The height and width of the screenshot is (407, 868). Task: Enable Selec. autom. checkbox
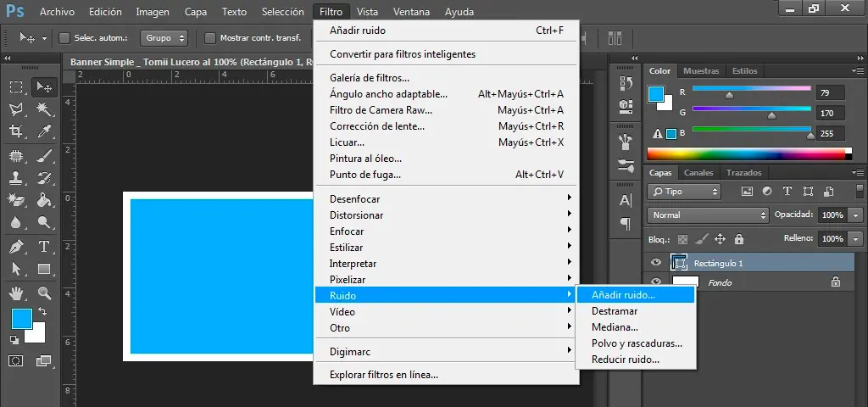[x=64, y=37]
